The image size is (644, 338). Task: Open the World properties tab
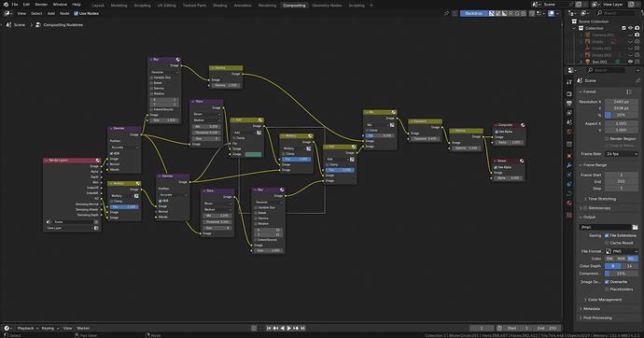coord(569,132)
